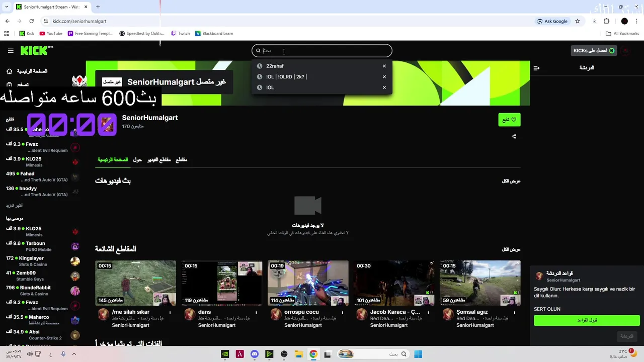Open Absi recommended channel
The image size is (644, 362).
pyautogui.click(x=42, y=335)
